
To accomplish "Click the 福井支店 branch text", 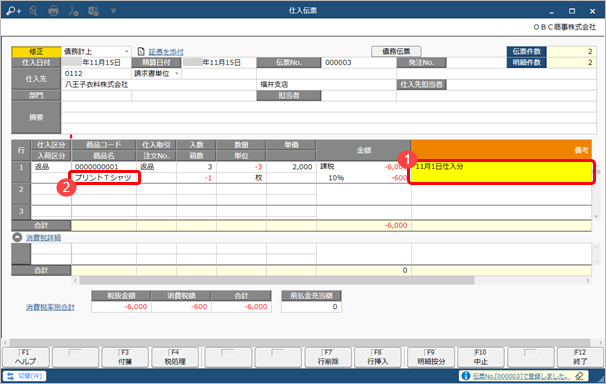I will pyautogui.click(x=274, y=85).
